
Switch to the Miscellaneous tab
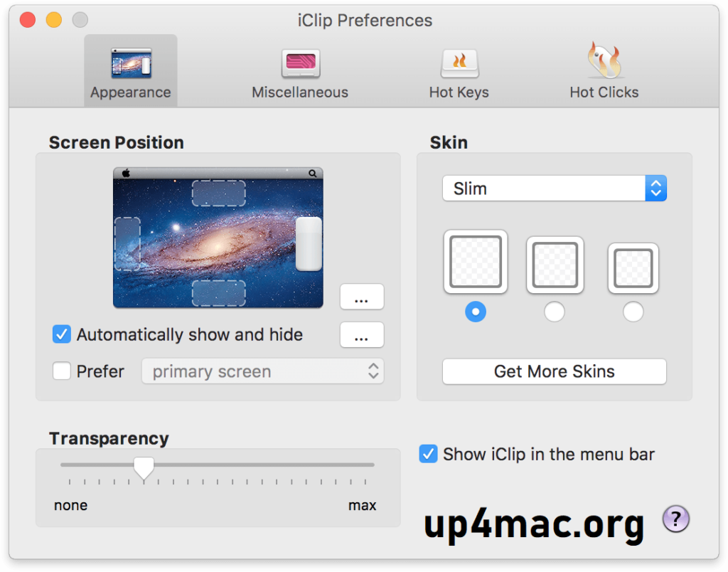point(299,70)
